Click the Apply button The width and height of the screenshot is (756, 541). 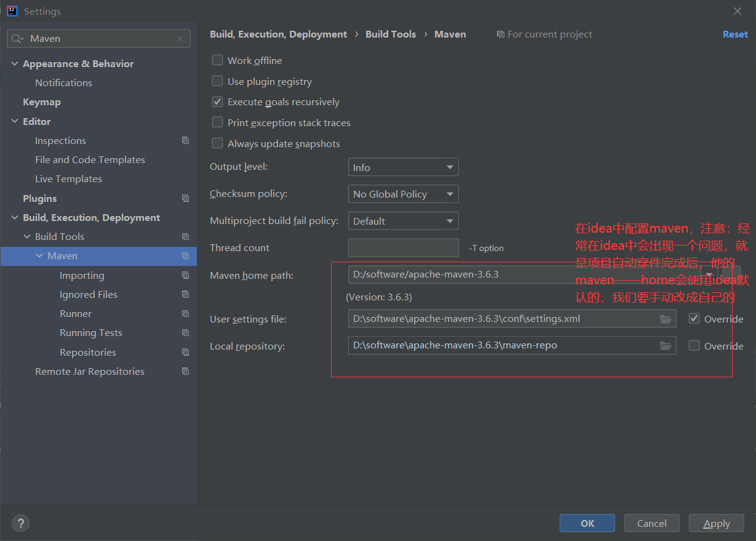pos(717,523)
